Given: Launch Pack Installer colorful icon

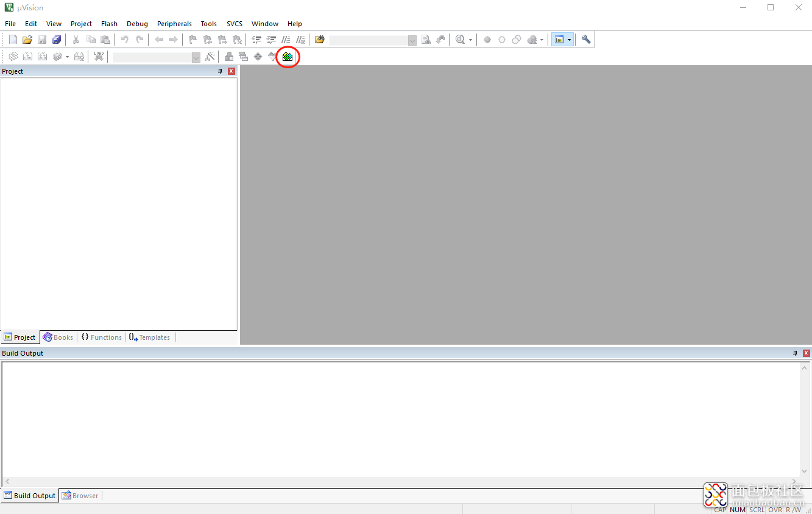Looking at the screenshot, I should pyautogui.click(x=288, y=57).
